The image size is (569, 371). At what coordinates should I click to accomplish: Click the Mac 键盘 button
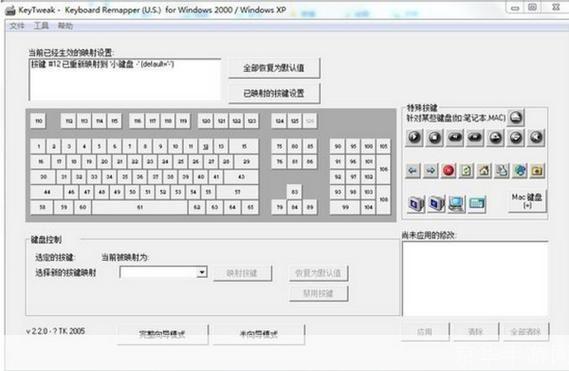(527, 201)
